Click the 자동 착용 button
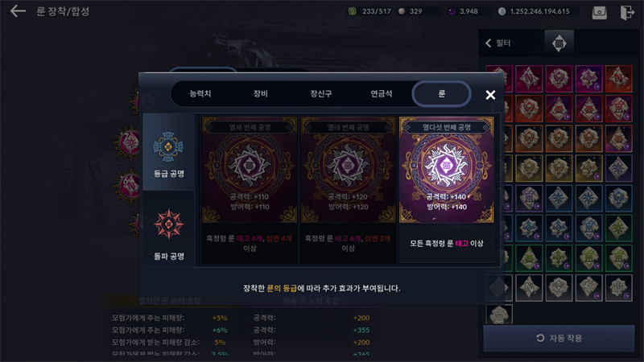 [x=559, y=338]
